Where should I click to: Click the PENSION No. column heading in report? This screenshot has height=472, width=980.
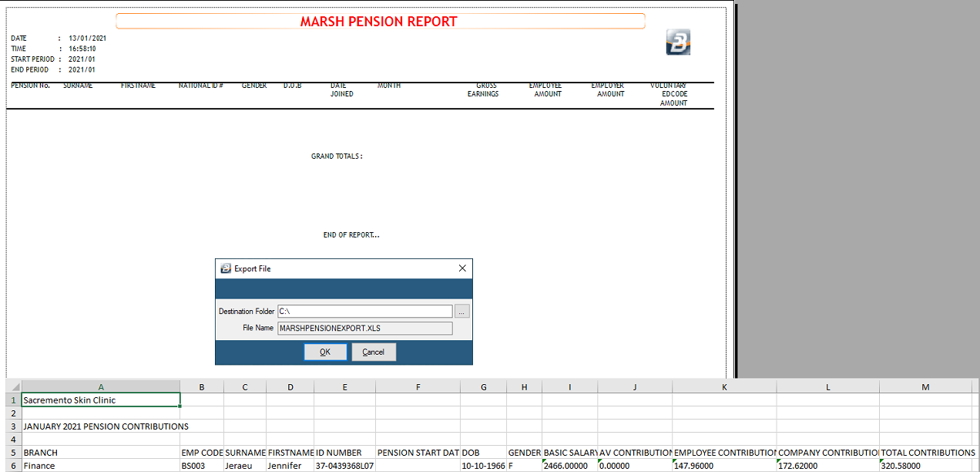[x=30, y=86]
